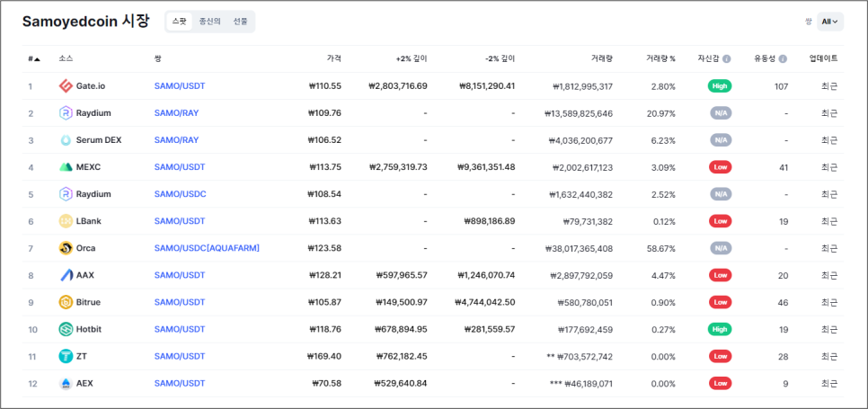Click liquidity score 107 in Gate.io row
868x409 pixels.
pyautogui.click(x=781, y=86)
